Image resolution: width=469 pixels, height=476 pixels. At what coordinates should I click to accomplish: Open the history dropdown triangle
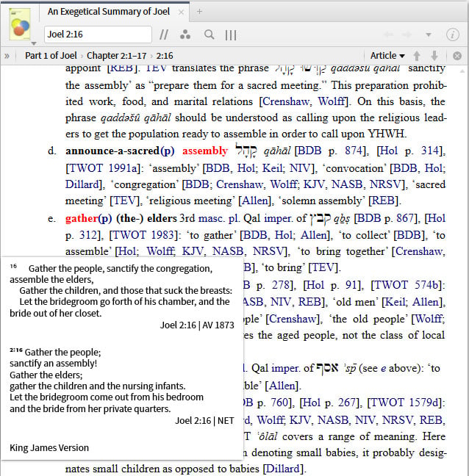pos(429,35)
